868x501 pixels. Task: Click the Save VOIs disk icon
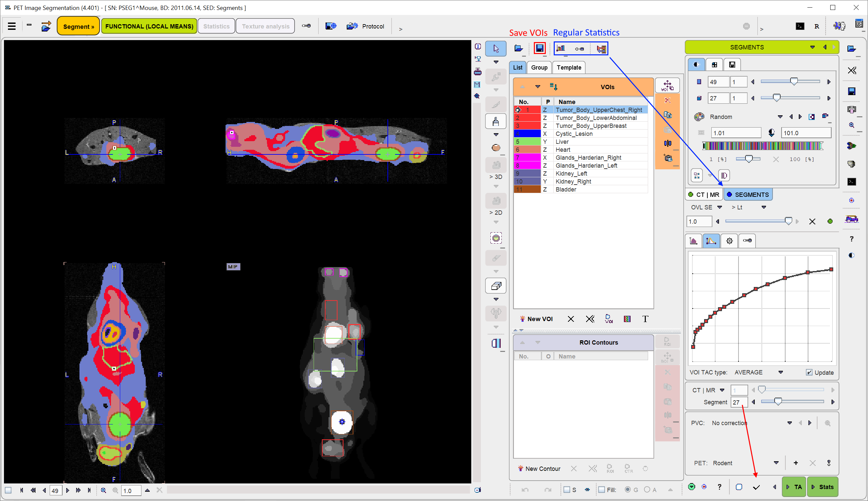coord(539,48)
